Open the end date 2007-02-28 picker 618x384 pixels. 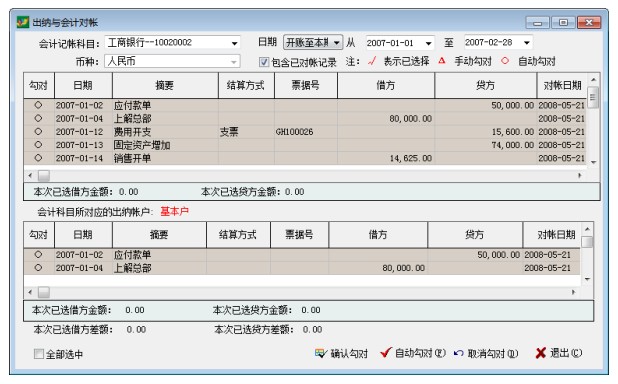[x=527, y=42]
